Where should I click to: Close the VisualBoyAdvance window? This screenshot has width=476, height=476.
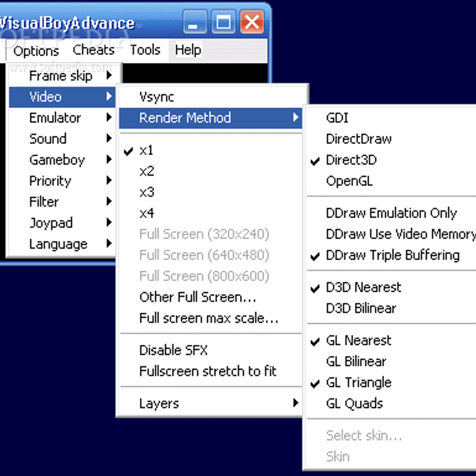point(252,22)
